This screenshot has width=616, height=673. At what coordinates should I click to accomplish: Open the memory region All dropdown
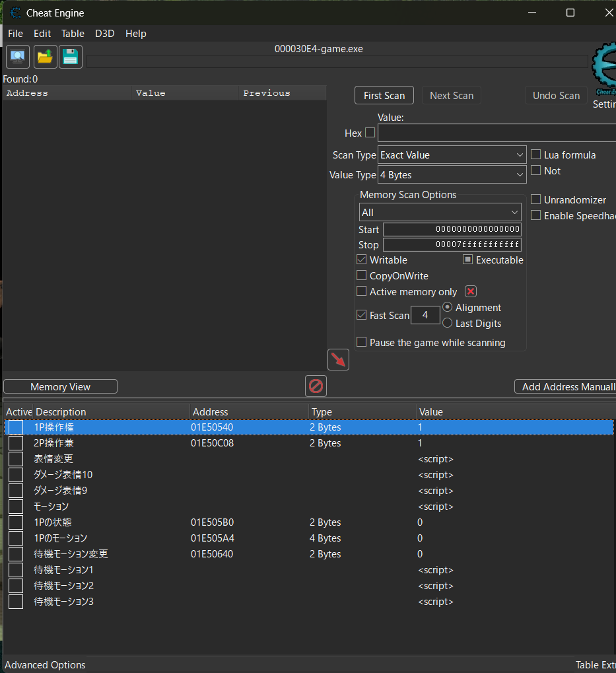[x=440, y=213]
